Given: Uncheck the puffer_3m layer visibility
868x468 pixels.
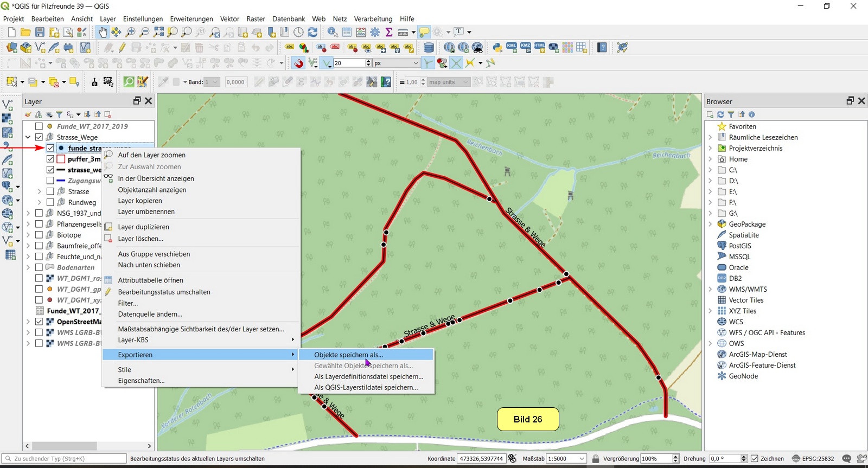Looking at the screenshot, I should coord(50,159).
